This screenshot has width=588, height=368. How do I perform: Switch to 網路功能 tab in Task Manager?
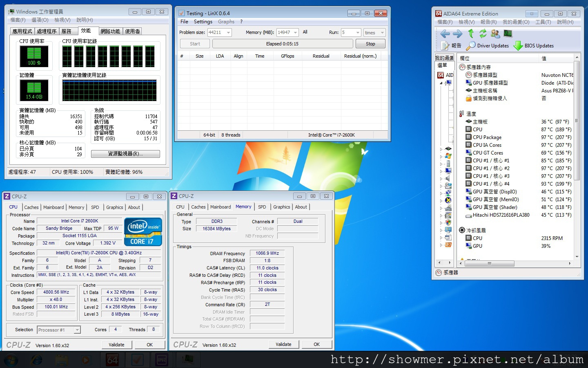coord(110,31)
